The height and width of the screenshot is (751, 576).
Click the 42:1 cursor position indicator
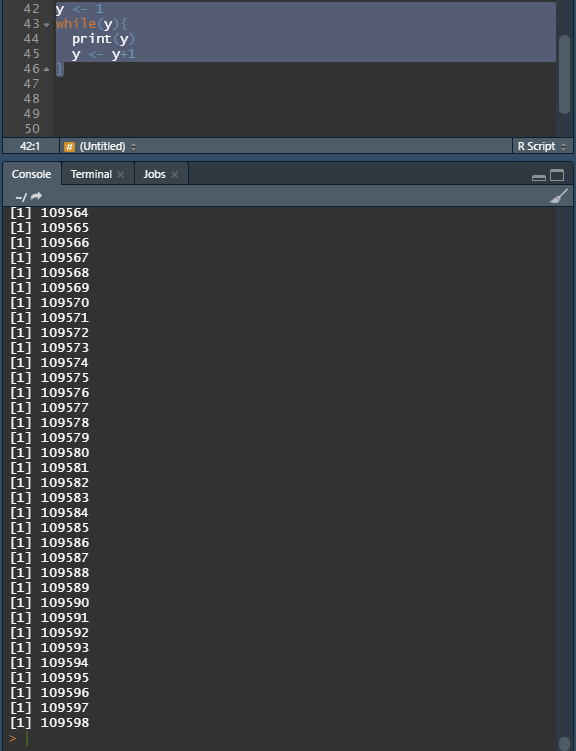30,146
